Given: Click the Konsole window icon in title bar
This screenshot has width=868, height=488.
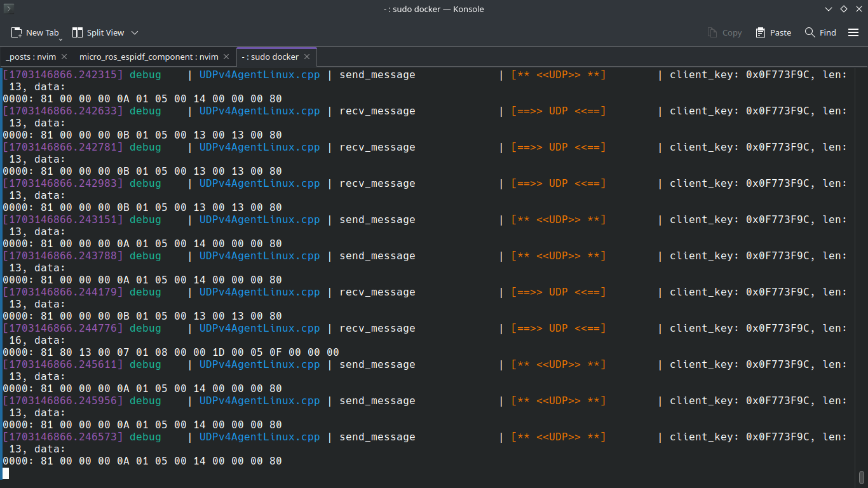Looking at the screenshot, I should 9,8.
